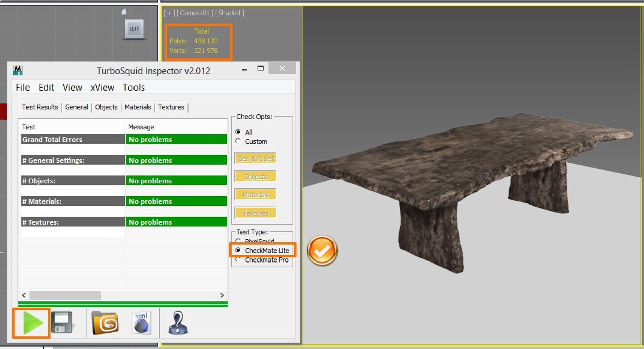Switch to the General tab
The width and height of the screenshot is (644, 349).
point(76,107)
